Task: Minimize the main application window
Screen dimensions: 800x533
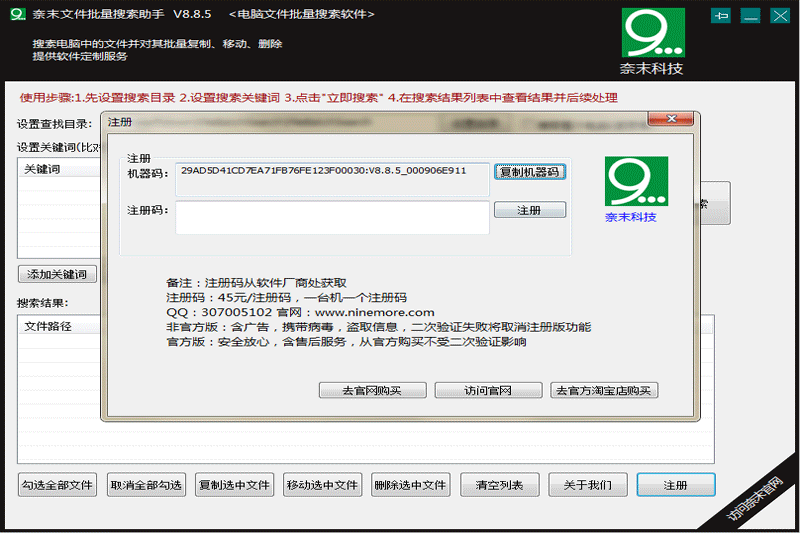Action: coord(751,16)
